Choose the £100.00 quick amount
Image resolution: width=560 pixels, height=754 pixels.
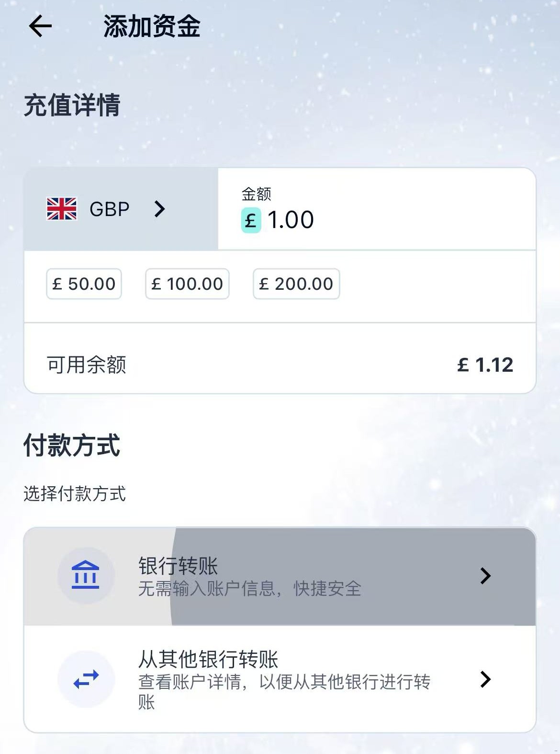tap(186, 284)
